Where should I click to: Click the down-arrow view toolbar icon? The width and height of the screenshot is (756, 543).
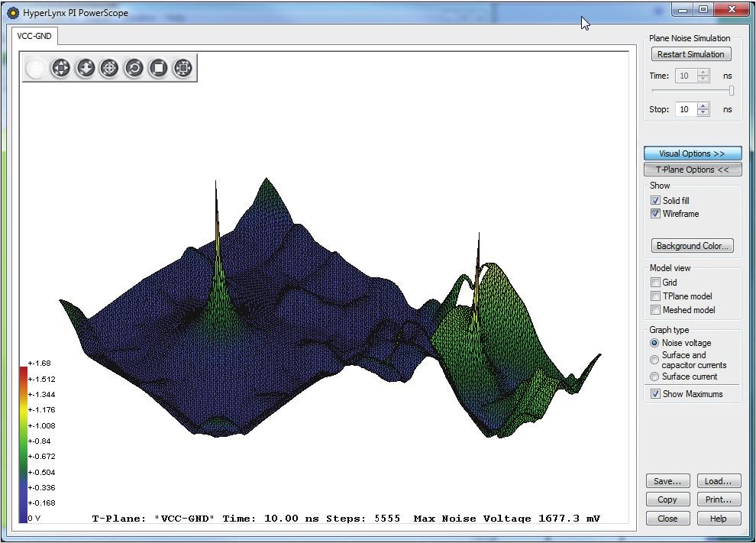tap(85, 68)
